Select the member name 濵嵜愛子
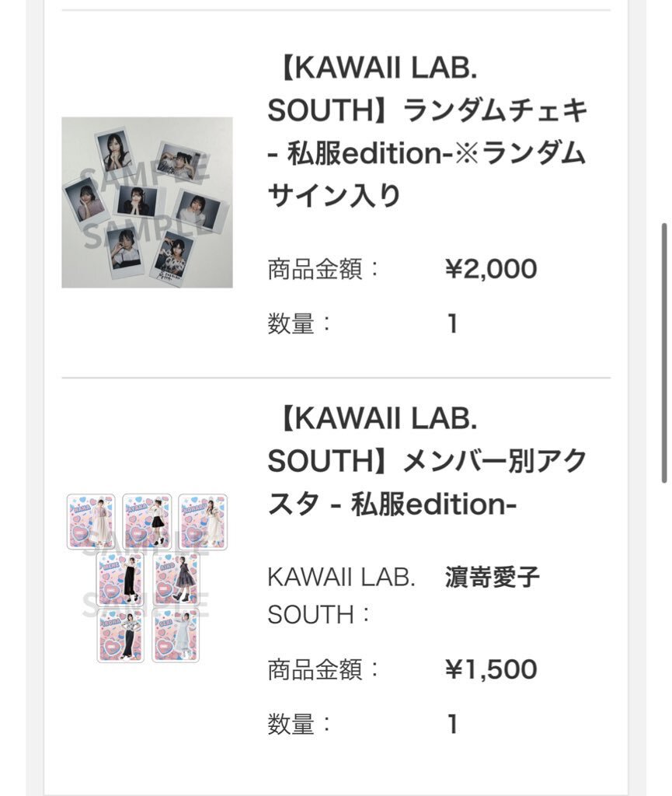672x796 pixels. (x=493, y=578)
